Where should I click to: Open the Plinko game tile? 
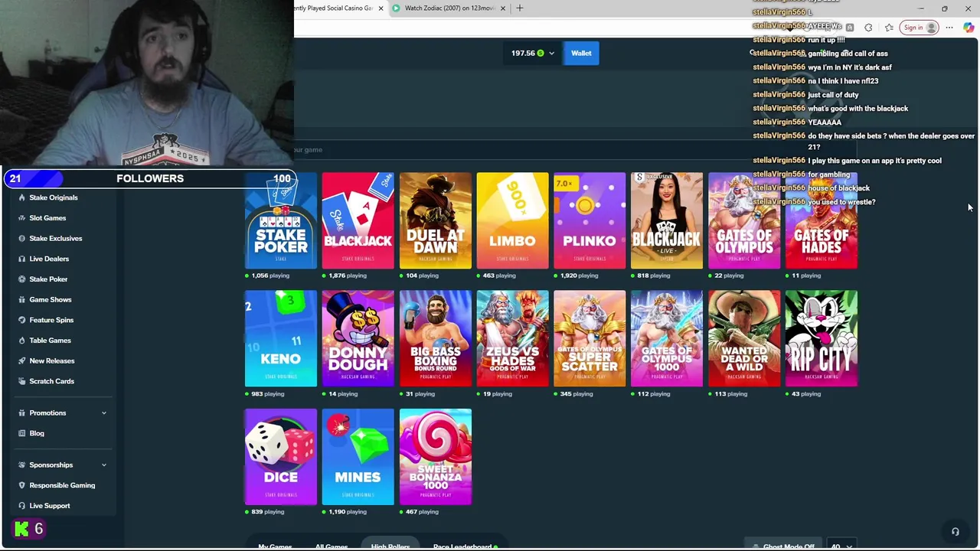click(x=590, y=221)
